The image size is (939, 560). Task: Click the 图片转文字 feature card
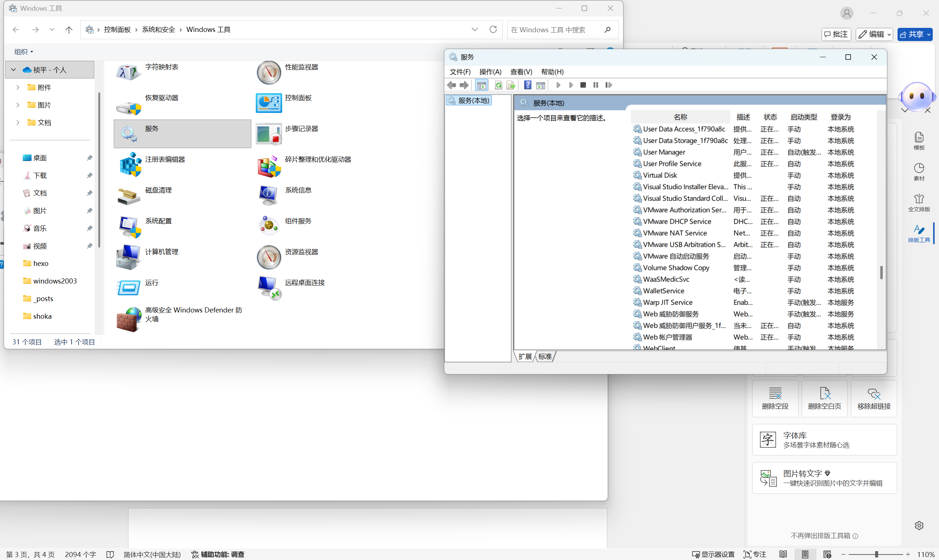coord(824,478)
